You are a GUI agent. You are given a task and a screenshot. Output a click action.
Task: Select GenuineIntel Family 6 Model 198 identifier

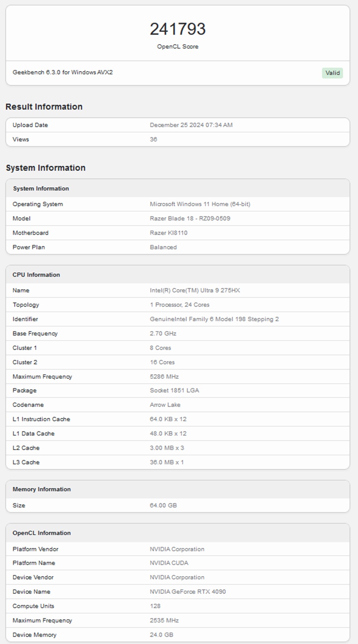point(214,319)
